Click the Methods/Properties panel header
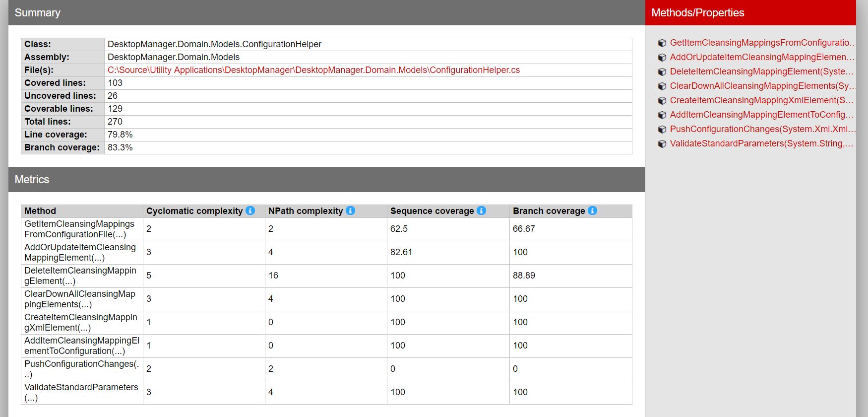868x417 pixels. point(697,13)
